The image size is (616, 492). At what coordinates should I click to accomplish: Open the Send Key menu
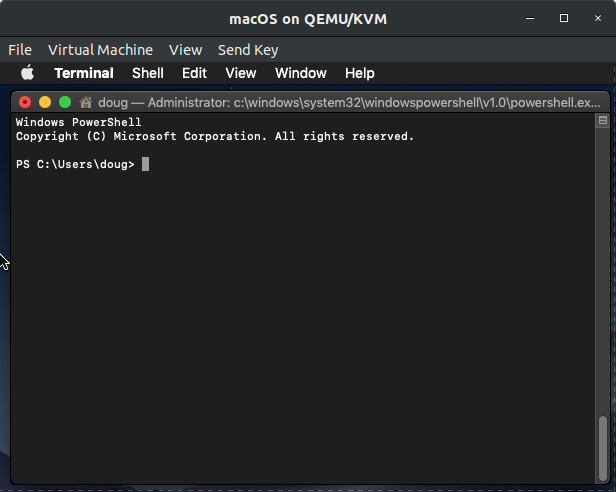point(248,50)
